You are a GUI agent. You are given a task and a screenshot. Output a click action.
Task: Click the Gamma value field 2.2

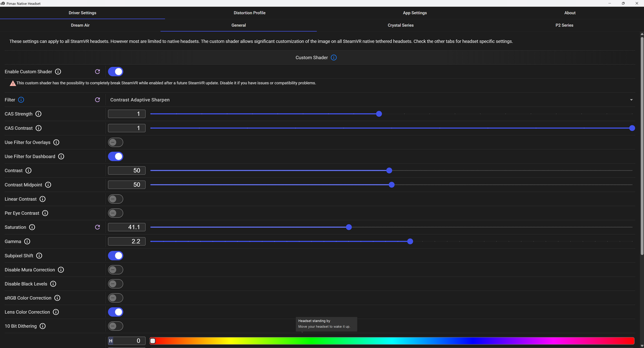(127, 241)
